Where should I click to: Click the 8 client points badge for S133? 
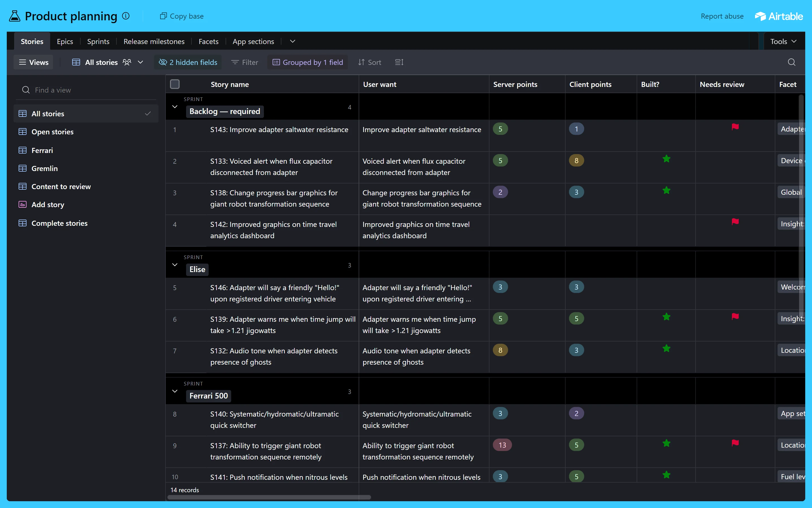coord(577,161)
